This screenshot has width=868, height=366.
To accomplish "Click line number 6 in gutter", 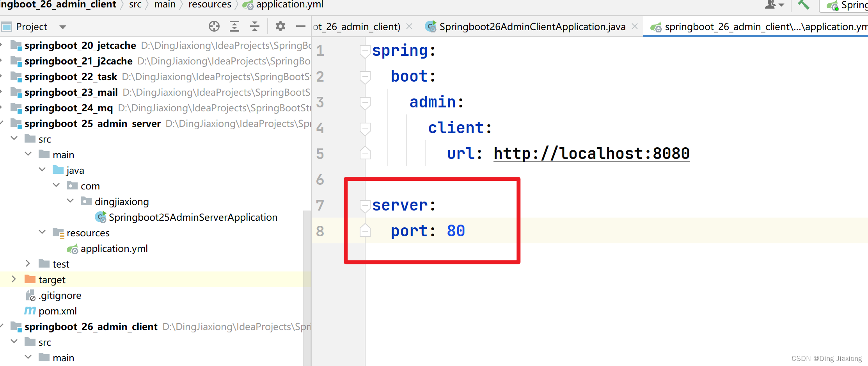I will click(320, 180).
